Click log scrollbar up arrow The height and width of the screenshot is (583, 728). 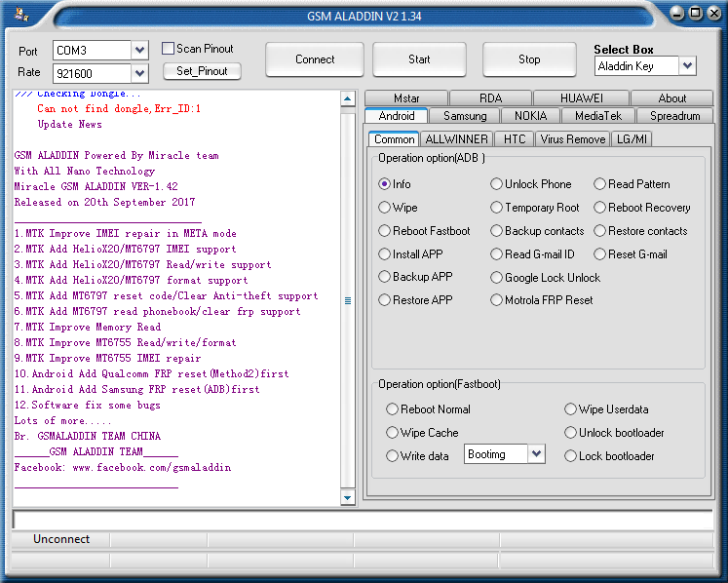(347, 98)
